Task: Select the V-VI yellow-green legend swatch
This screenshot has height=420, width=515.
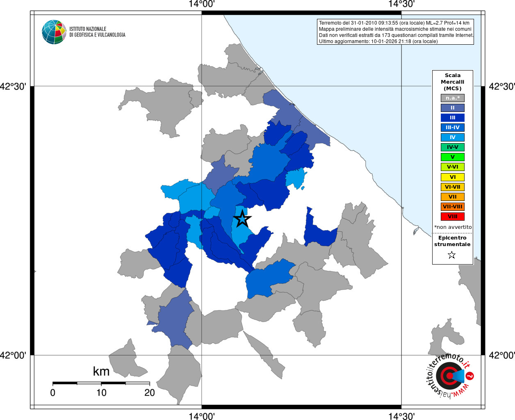Action: [453, 167]
